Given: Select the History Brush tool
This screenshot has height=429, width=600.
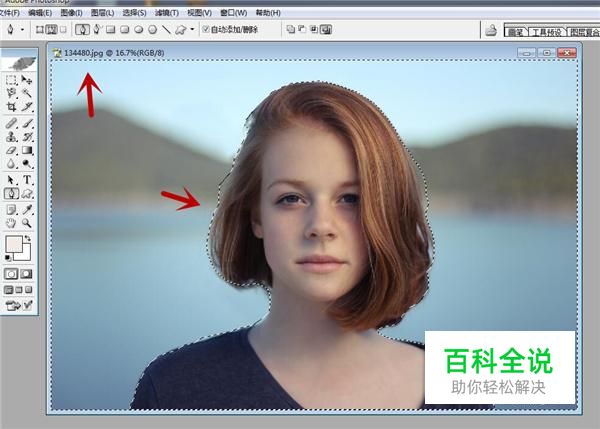Looking at the screenshot, I should click(x=27, y=137).
